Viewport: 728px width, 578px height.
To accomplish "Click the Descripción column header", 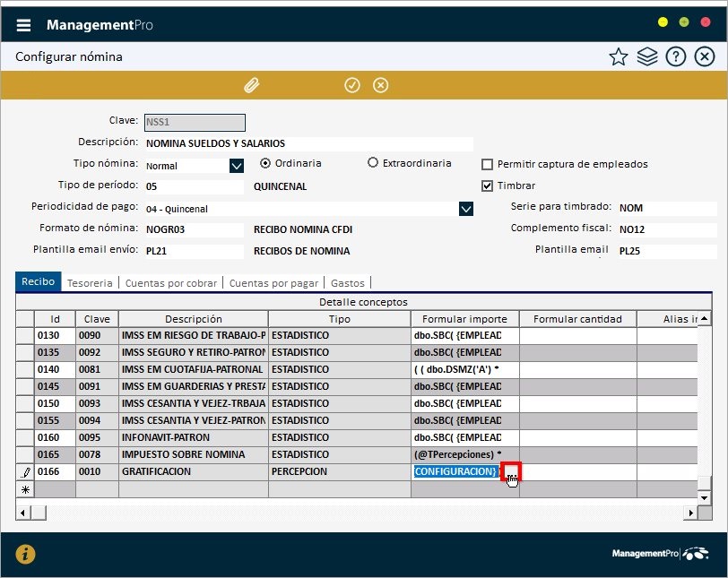I will [194, 319].
